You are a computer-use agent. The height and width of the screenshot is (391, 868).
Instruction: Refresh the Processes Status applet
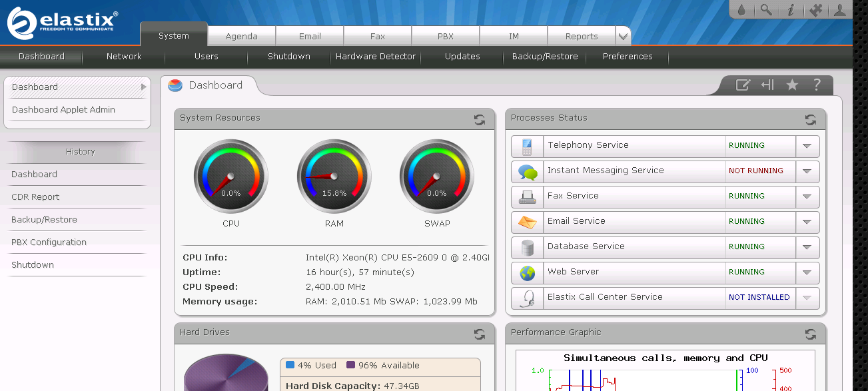click(811, 120)
